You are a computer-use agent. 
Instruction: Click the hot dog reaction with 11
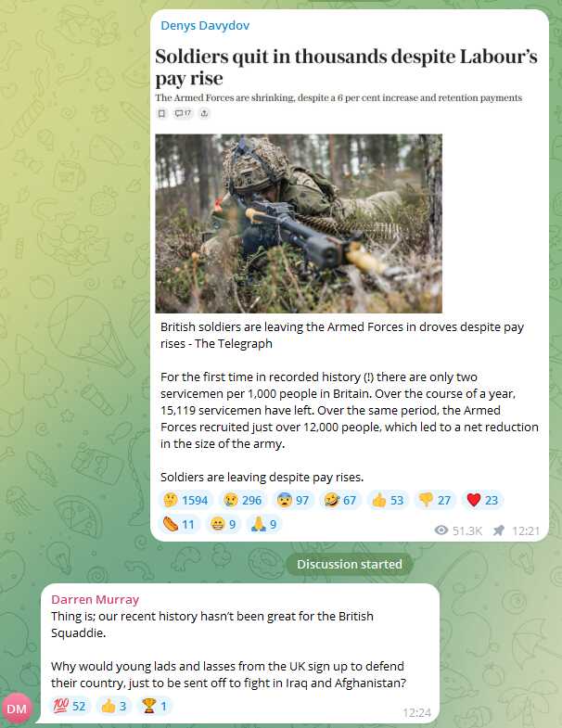coord(180,524)
